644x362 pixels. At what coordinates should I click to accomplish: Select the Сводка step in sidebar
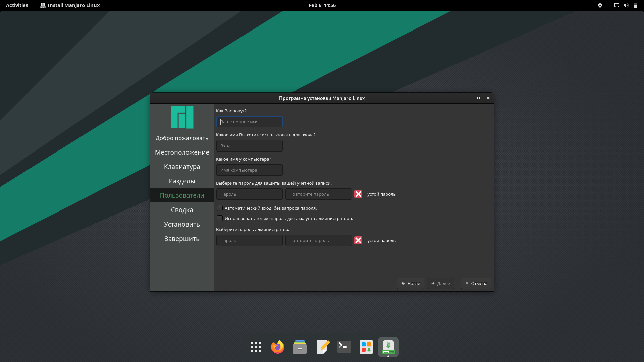[182, 210]
